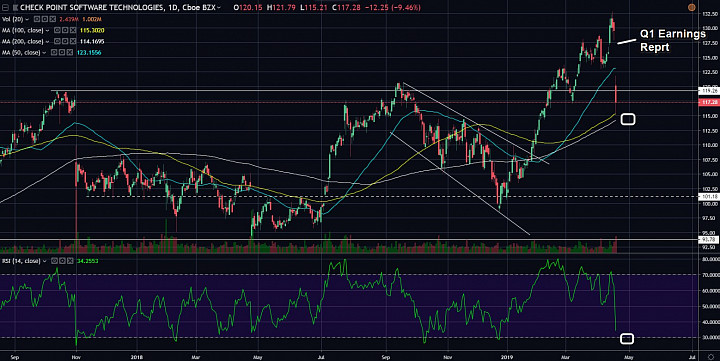Hide the Vol (20) indicator
Screen dimensions: 720x361
37,19
